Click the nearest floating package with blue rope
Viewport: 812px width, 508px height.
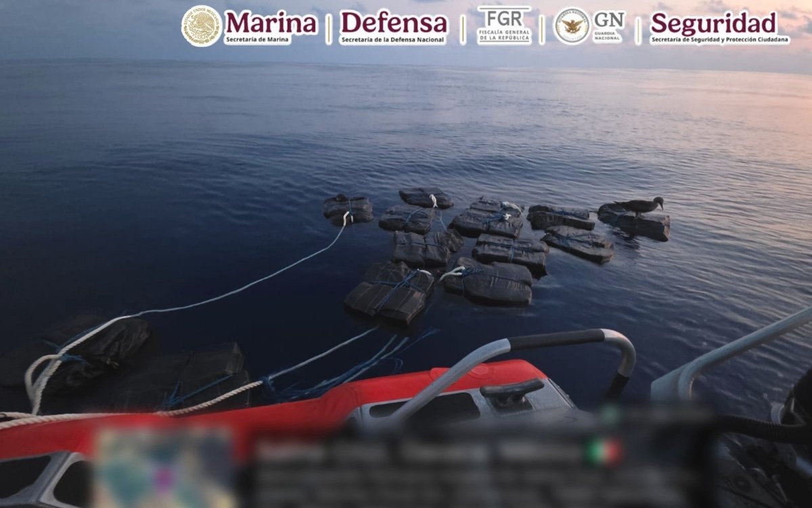point(388,292)
